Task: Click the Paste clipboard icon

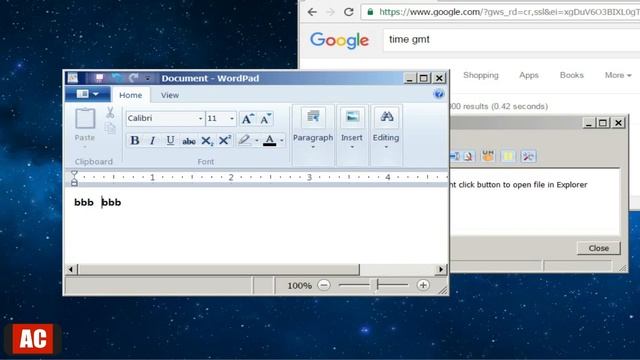Action: pyautogui.click(x=85, y=119)
